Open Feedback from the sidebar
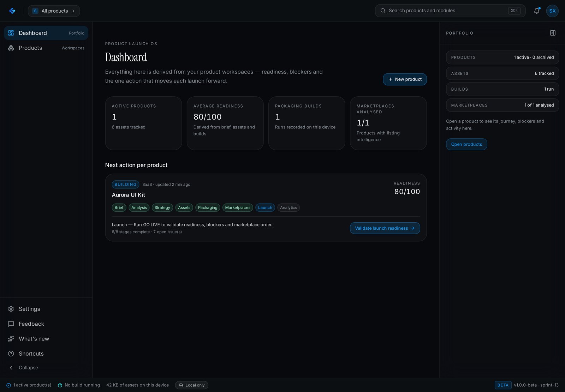This screenshot has height=392, width=565. [x=46, y=324]
